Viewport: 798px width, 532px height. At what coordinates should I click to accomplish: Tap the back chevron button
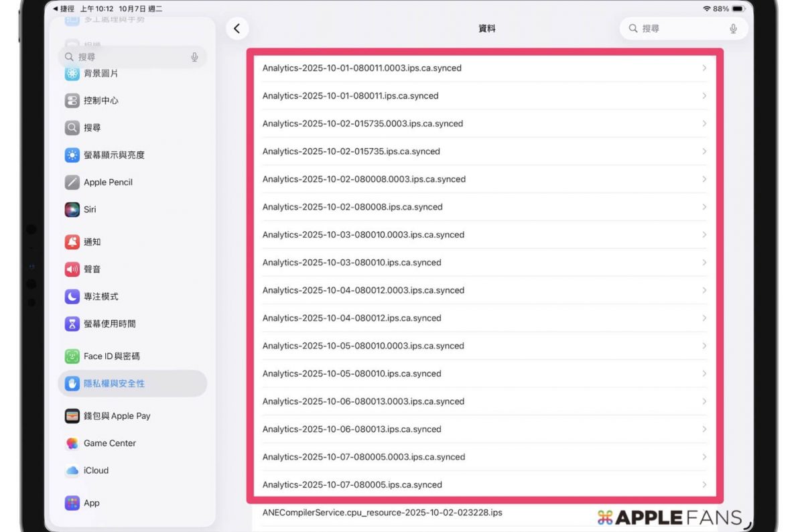(x=237, y=29)
